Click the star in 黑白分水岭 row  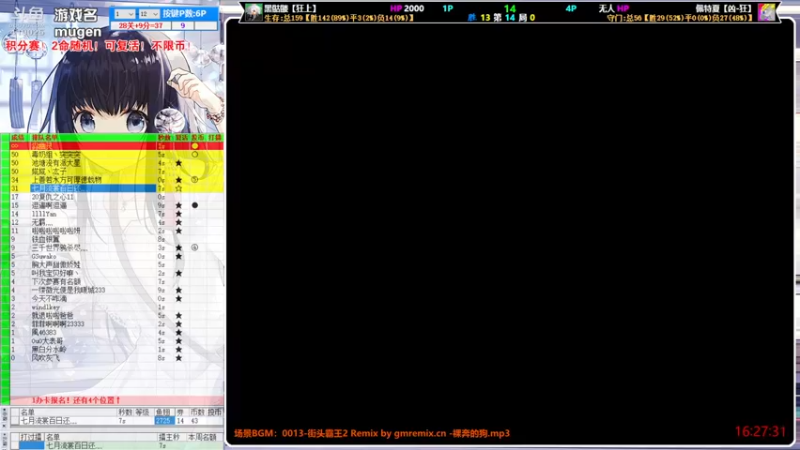click(x=179, y=349)
